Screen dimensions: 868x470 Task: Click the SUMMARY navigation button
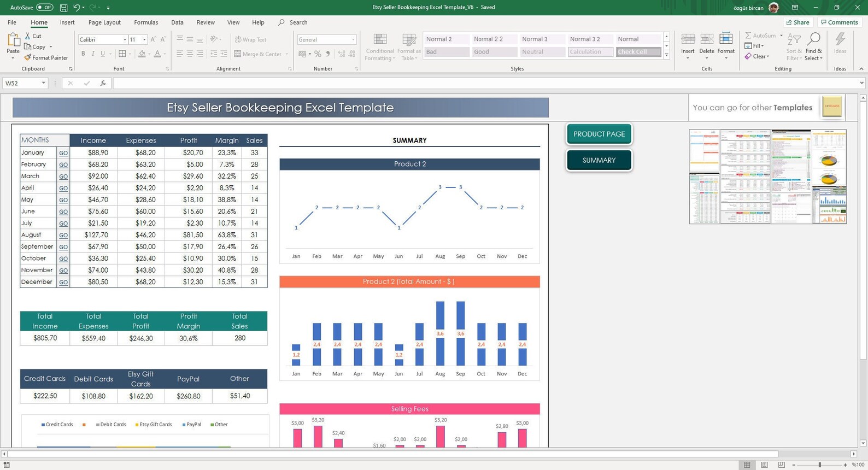599,160
